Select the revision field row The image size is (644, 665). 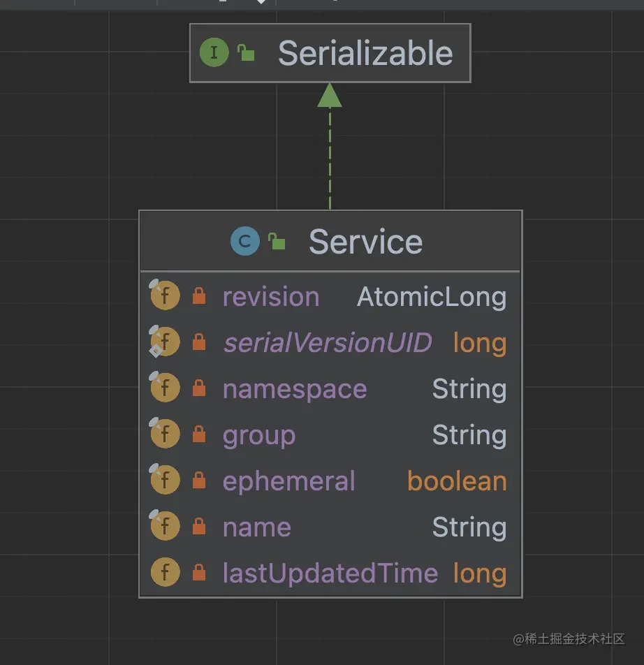pos(330,296)
